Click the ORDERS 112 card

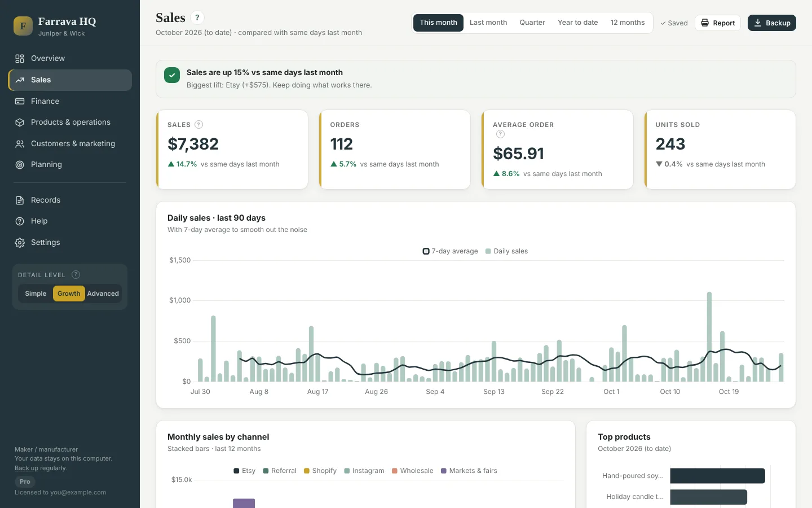click(395, 150)
